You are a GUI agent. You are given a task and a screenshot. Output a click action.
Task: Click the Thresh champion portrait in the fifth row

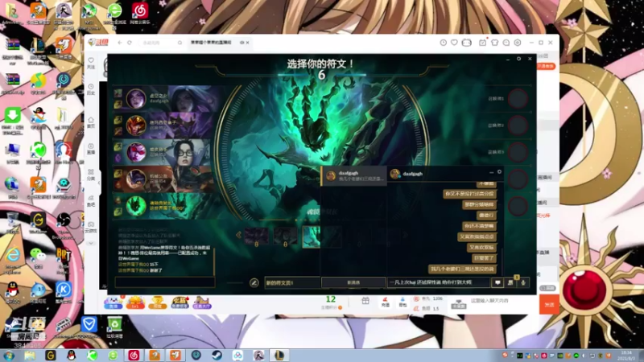point(136,206)
